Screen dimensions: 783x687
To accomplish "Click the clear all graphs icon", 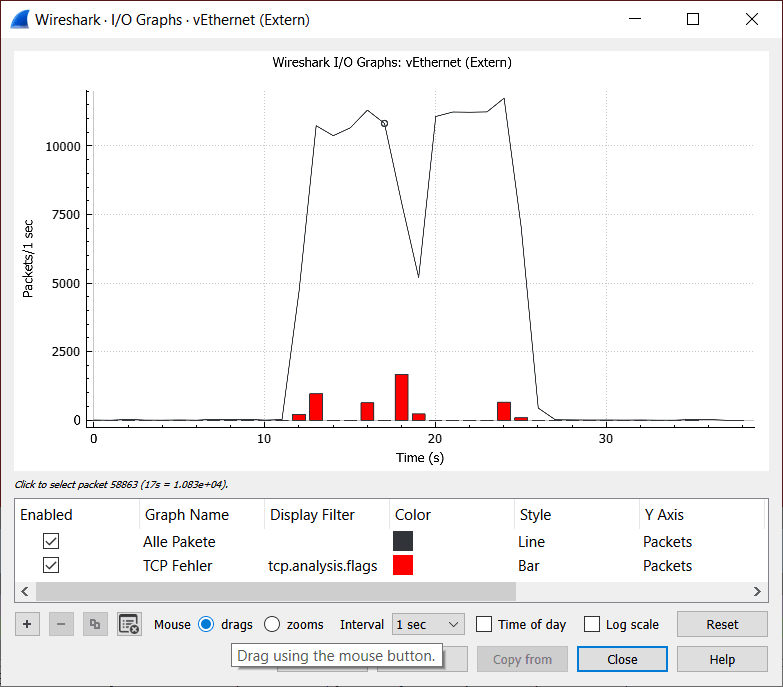I will [129, 624].
